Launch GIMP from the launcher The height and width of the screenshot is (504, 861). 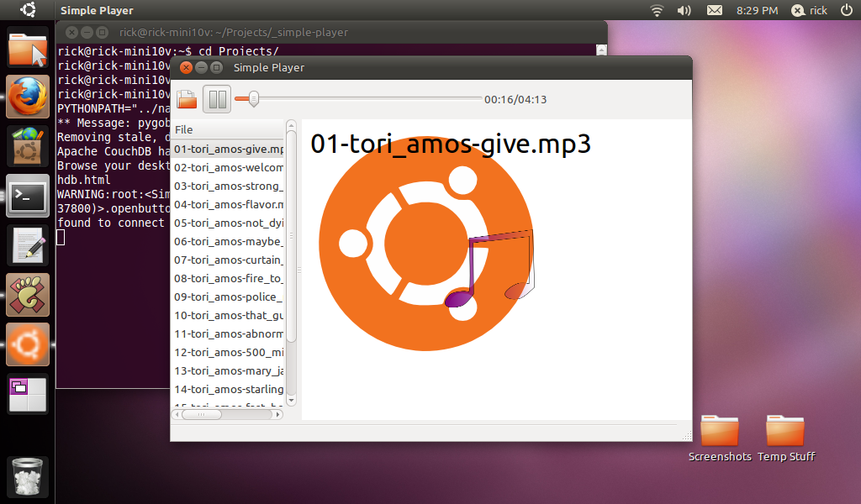pos(27,294)
